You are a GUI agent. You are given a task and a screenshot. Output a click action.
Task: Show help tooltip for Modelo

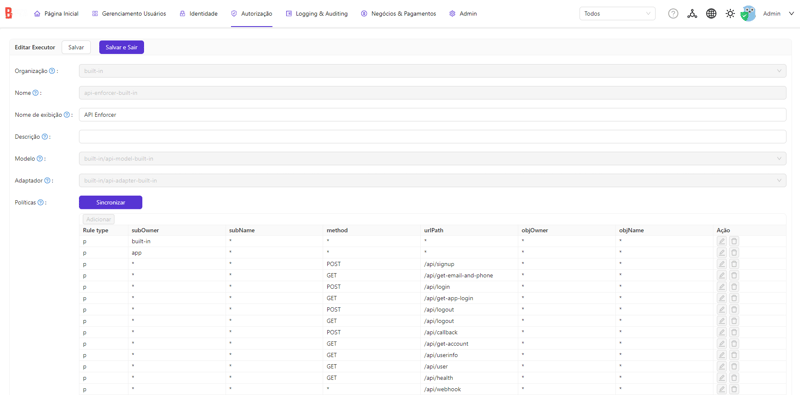tap(39, 159)
